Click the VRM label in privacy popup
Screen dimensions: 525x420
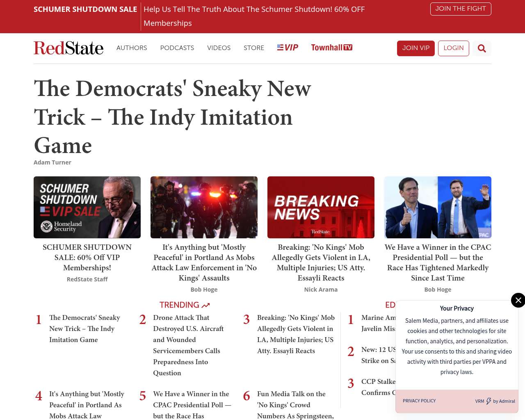tap(479, 401)
